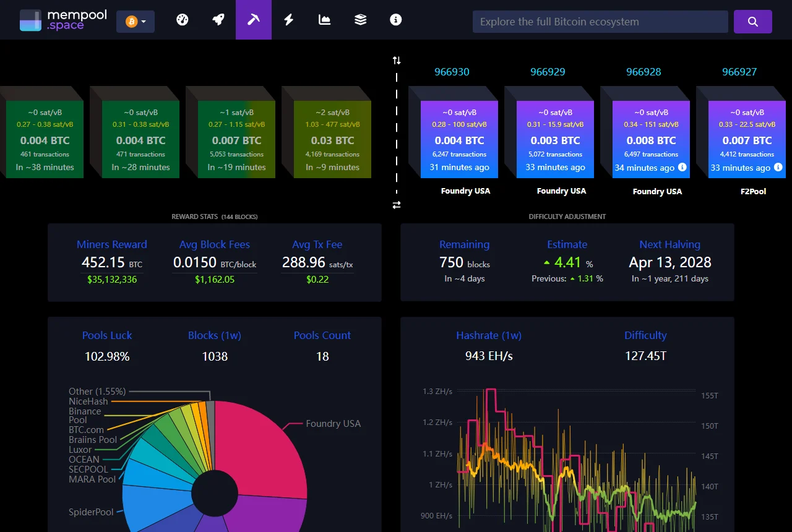
Task: Open the F2Pool pool link
Action: pyautogui.click(x=753, y=191)
